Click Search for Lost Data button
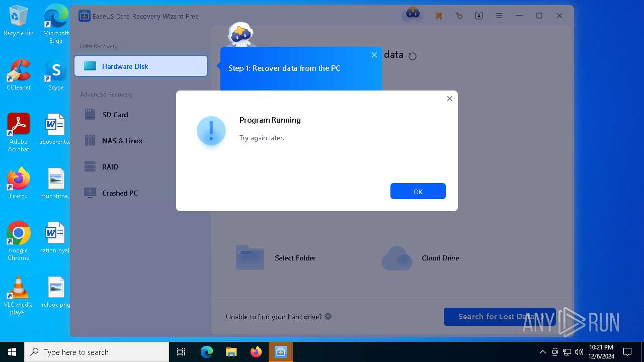Image resolution: width=644 pixels, height=362 pixels. pyautogui.click(x=500, y=317)
